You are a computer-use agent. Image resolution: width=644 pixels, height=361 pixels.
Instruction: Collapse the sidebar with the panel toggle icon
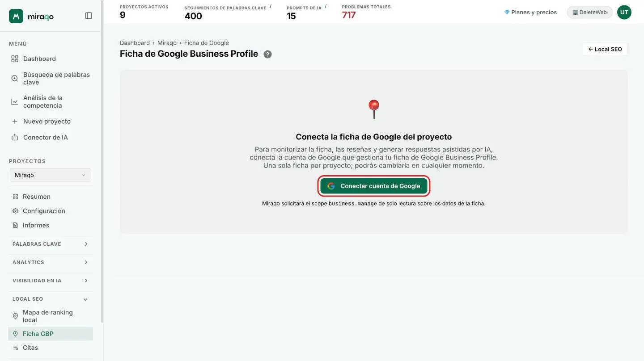coord(89,16)
